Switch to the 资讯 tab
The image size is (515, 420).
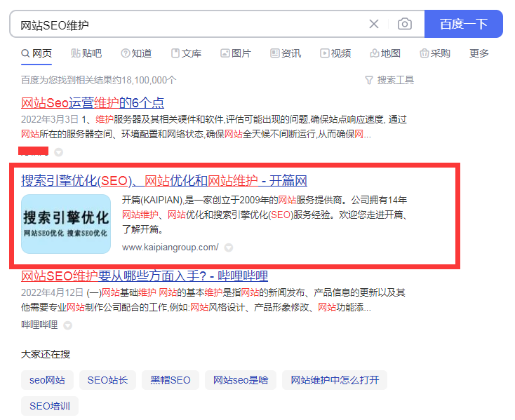pyautogui.click(x=286, y=53)
